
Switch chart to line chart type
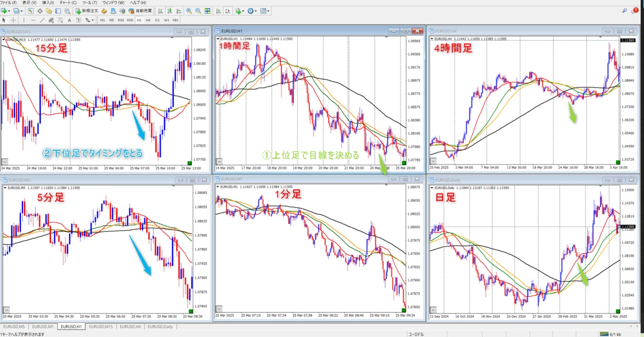pos(179,11)
